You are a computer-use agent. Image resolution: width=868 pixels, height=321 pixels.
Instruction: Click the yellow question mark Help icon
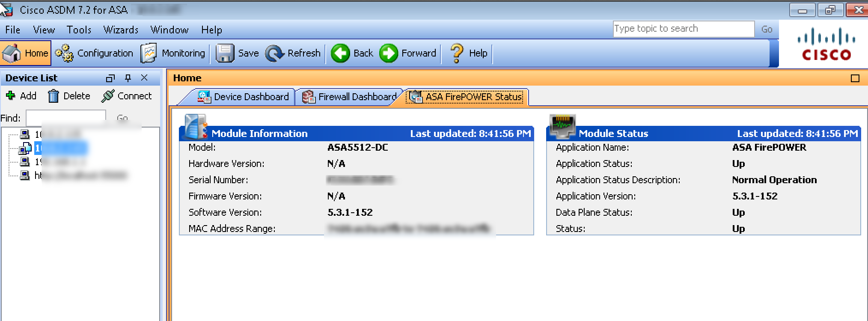tap(457, 53)
